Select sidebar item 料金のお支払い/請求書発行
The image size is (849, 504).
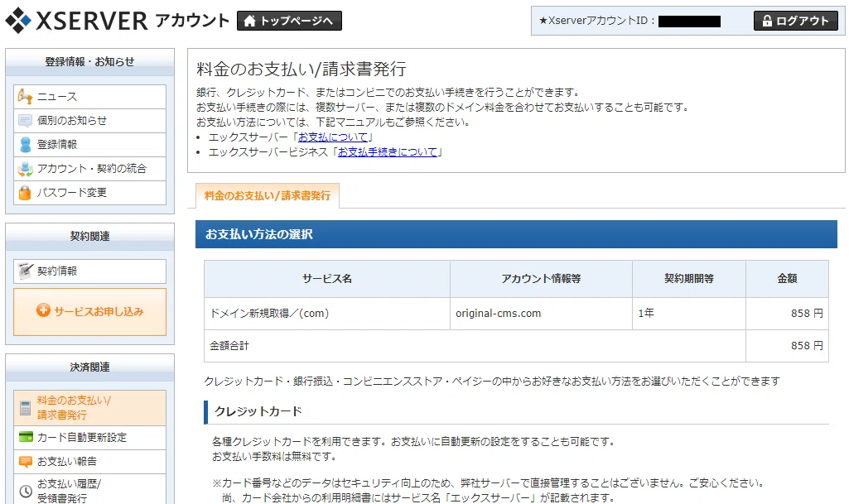coord(90,408)
